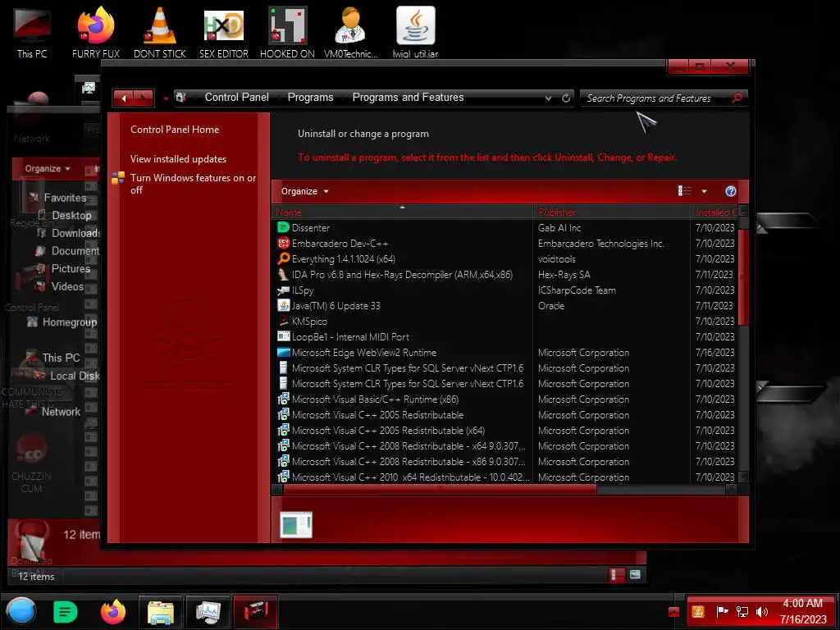Image resolution: width=840 pixels, height=630 pixels.
Task: Click the Start orb button
Action: tap(21, 611)
